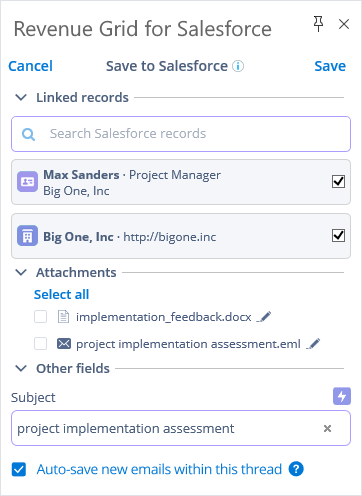Click into the Subject text field

[181, 428]
